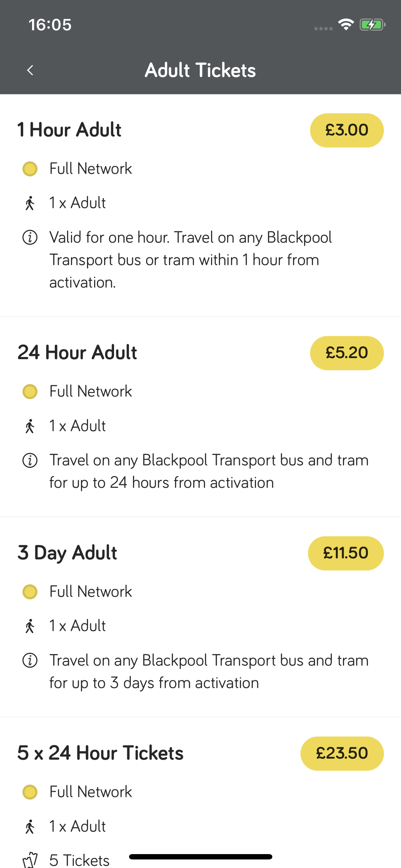Select the £3.00 price button

tap(346, 130)
